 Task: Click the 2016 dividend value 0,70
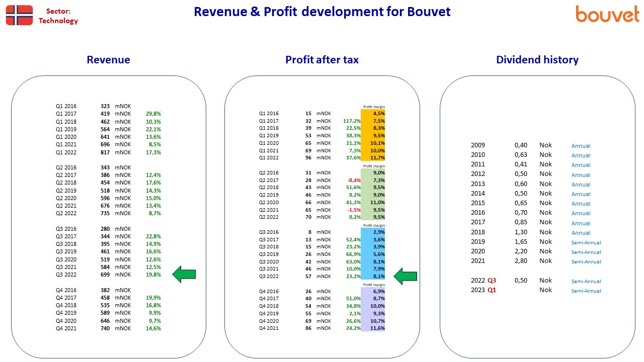click(521, 213)
